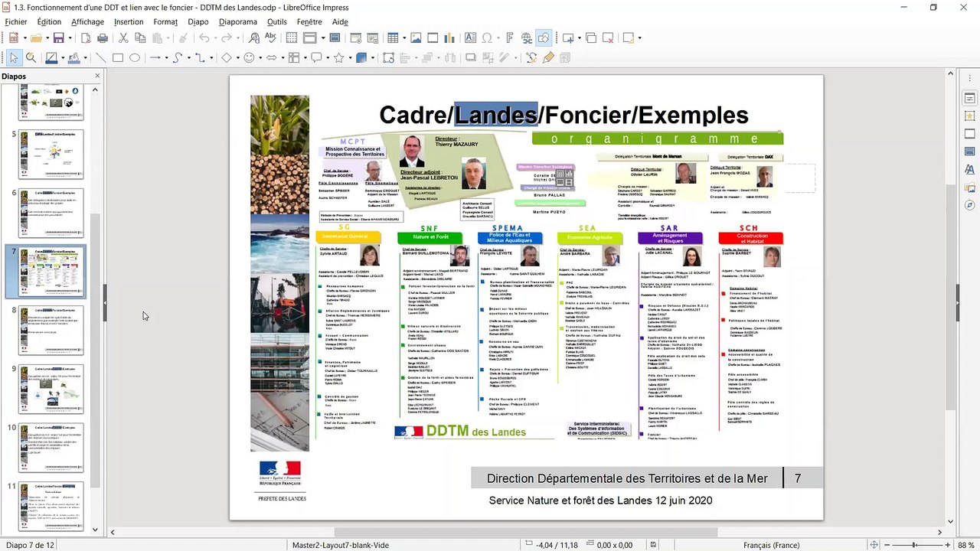980x551 pixels.
Task: Toggle the Extrusion 3D tool
Action: (x=565, y=57)
